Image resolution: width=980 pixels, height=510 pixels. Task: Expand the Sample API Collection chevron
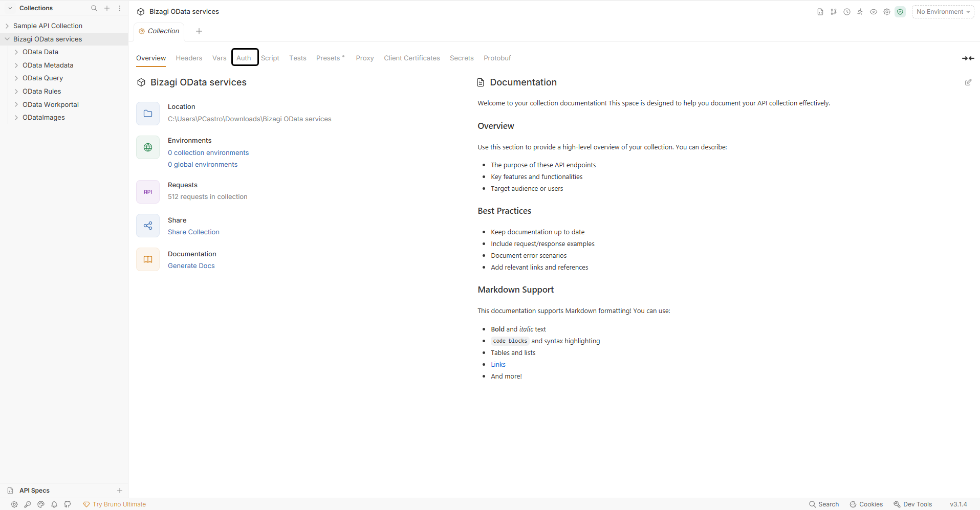[7, 26]
